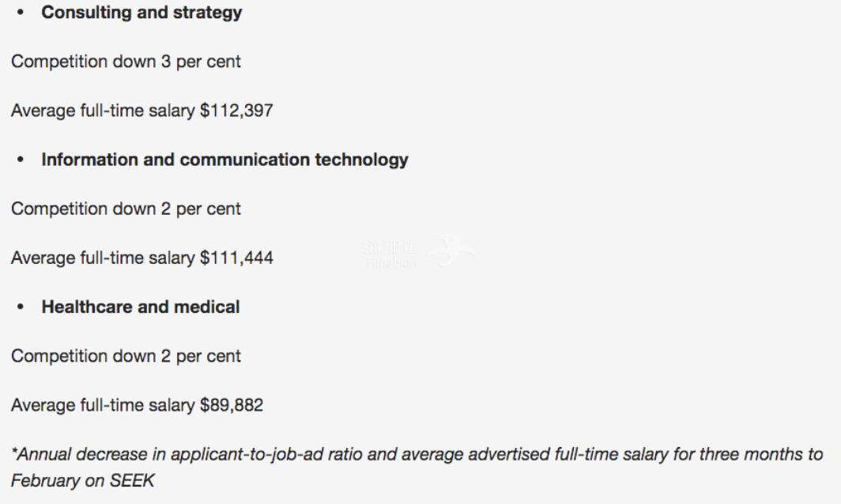The width and height of the screenshot is (841, 504).
Task: Click the asterisk starting the footnote
Action: [x=14, y=453]
